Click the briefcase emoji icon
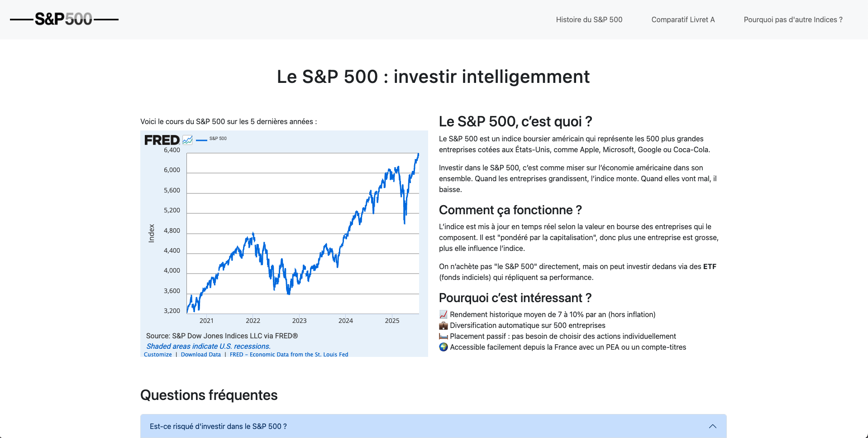The width and height of the screenshot is (868, 438). point(443,325)
